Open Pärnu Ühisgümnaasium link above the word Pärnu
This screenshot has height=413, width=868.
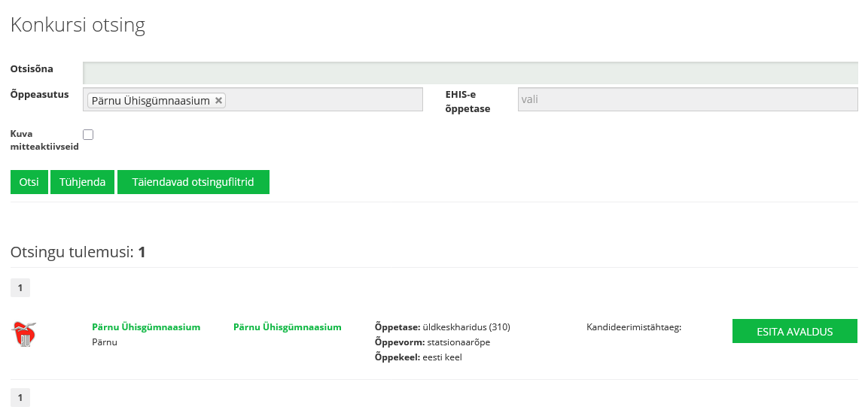tap(146, 327)
